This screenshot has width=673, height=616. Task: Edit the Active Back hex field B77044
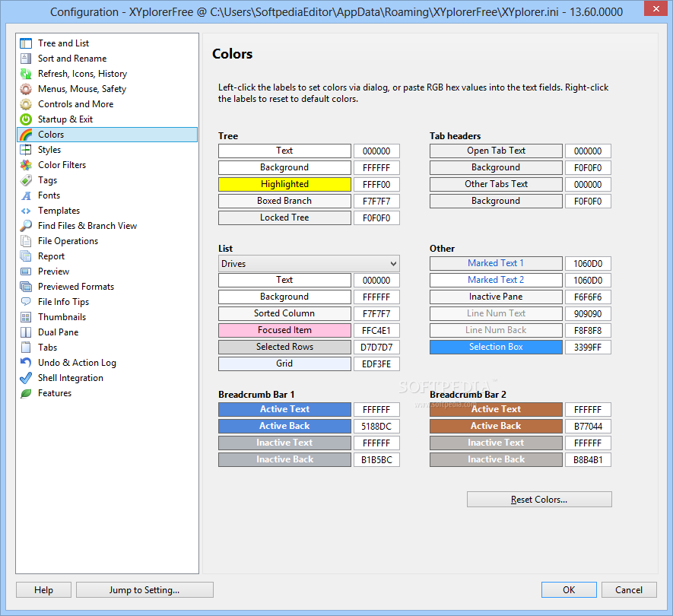pos(588,427)
